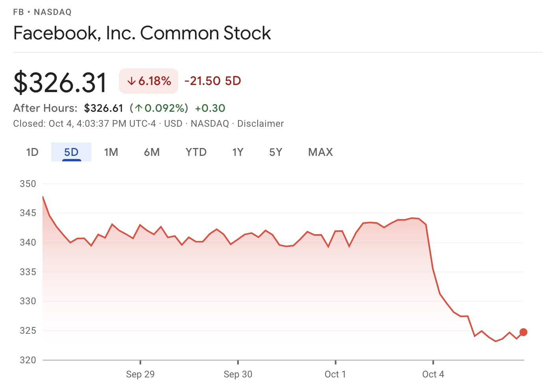
Task: Click the down arrow icon in badge
Action: (131, 81)
